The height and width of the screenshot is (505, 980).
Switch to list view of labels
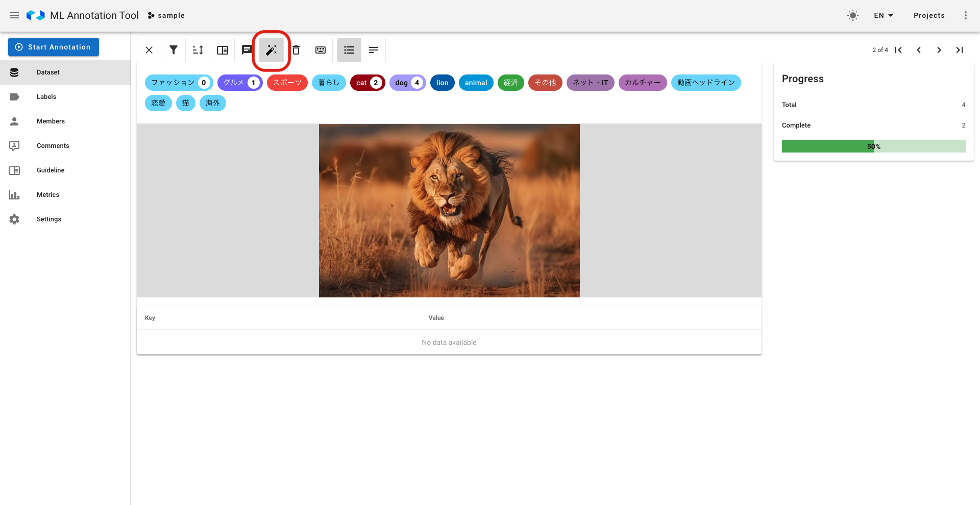click(349, 50)
